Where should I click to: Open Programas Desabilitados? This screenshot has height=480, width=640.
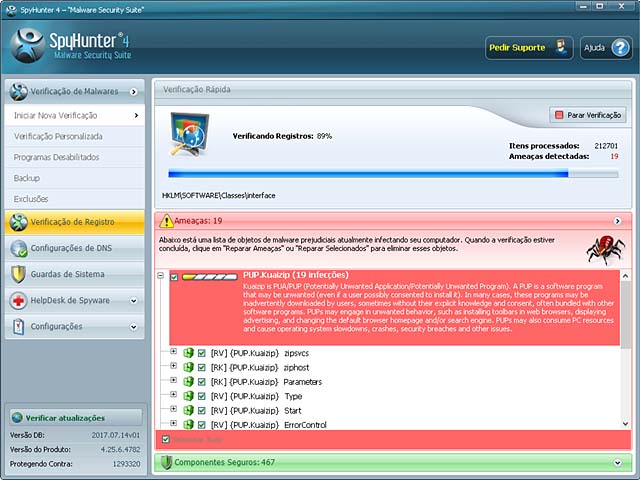[75, 157]
